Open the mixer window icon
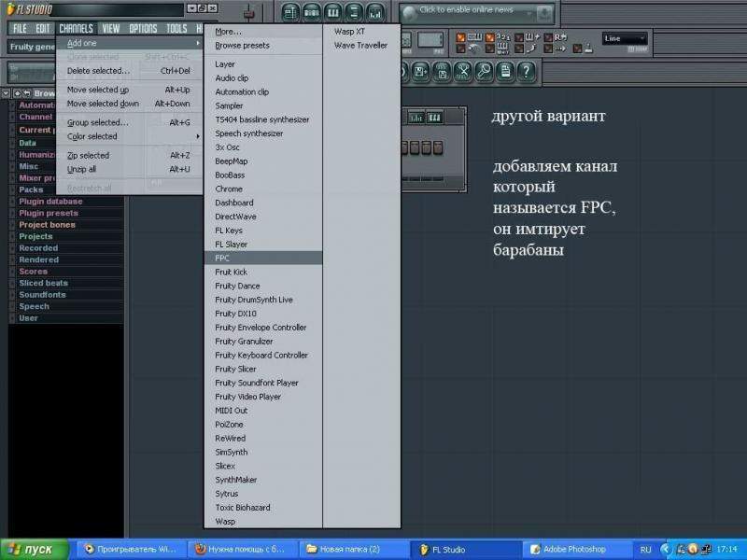The width and height of the screenshot is (747, 560). tap(375, 13)
